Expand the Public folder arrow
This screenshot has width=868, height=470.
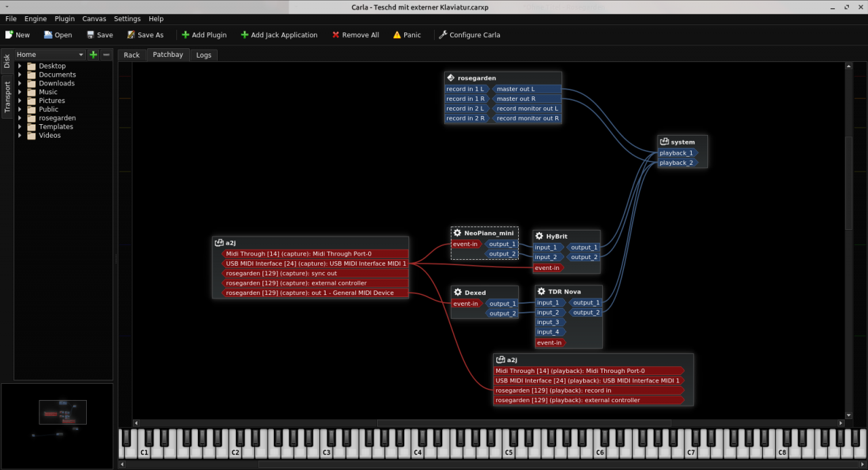[x=20, y=109]
